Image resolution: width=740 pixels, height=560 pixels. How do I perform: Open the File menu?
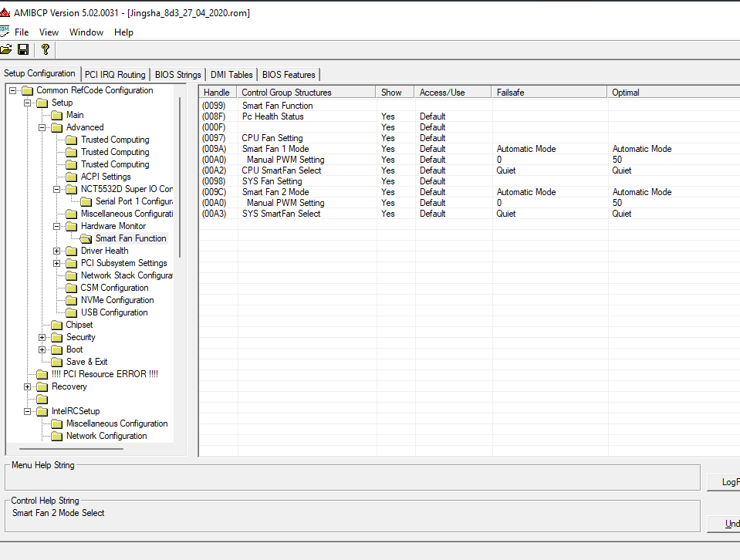click(x=22, y=32)
